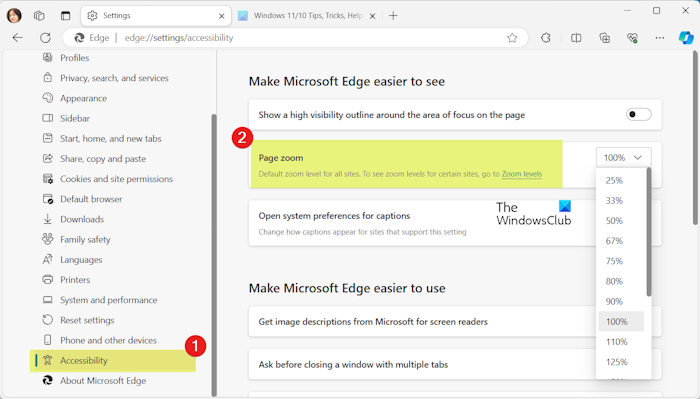Click the address bar URL
Viewport: 700px width, 399px height.
click(x=179, y=38)
